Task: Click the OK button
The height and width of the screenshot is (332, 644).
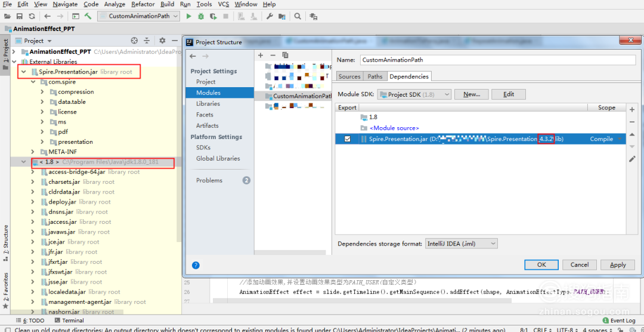Action: (x=541, y=265)
